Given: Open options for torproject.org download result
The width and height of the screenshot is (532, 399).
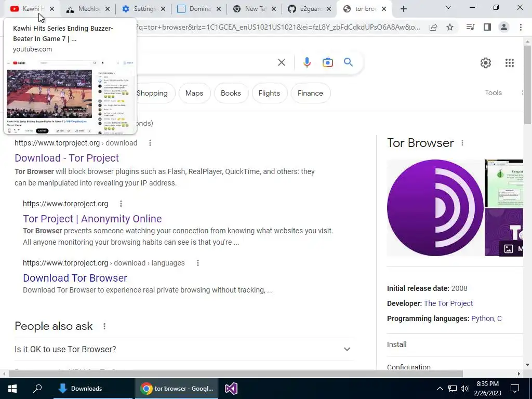Looking at the screenshot, I should tap(150, 143).
